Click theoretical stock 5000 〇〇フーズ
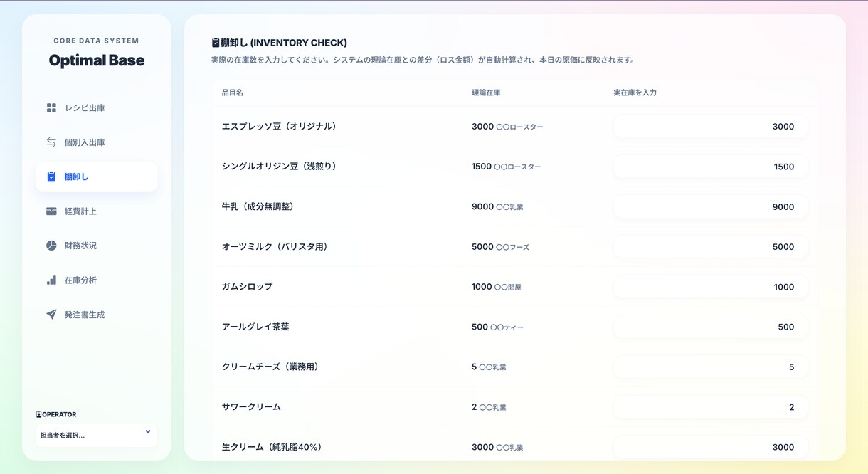The image size is (868, 474). 500,247
